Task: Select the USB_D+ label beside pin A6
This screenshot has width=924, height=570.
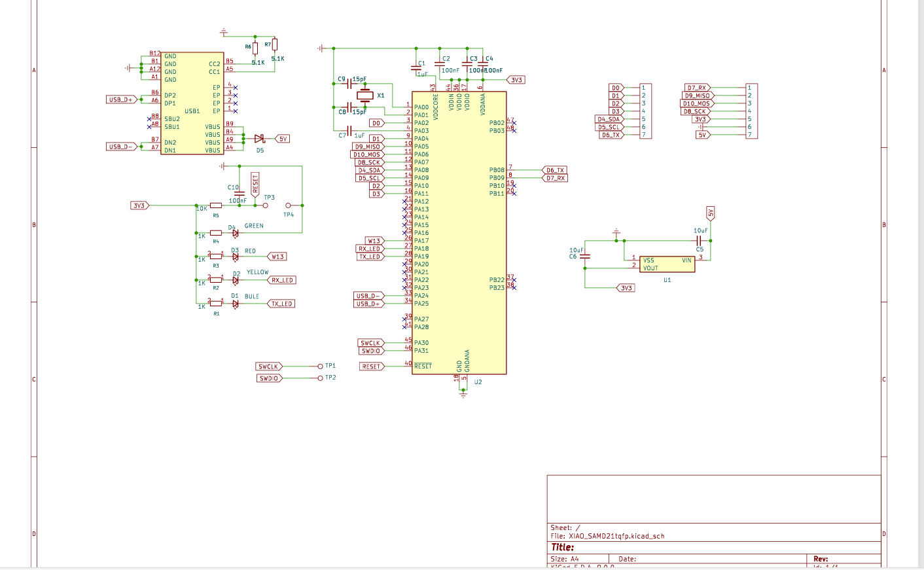Action: [122, 99]
